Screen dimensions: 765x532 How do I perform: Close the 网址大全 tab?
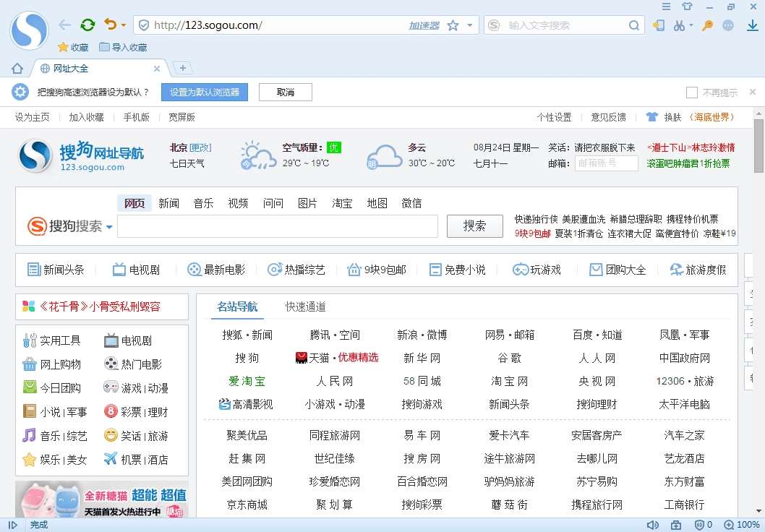pos(157,69)
